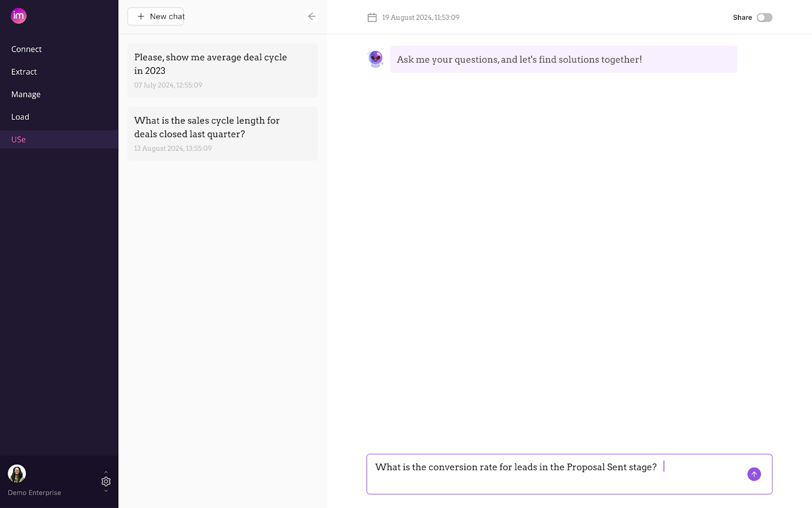The width and height of the screenshot is (812, 508).
Task: Open the Load section
Action: point(20,117)
